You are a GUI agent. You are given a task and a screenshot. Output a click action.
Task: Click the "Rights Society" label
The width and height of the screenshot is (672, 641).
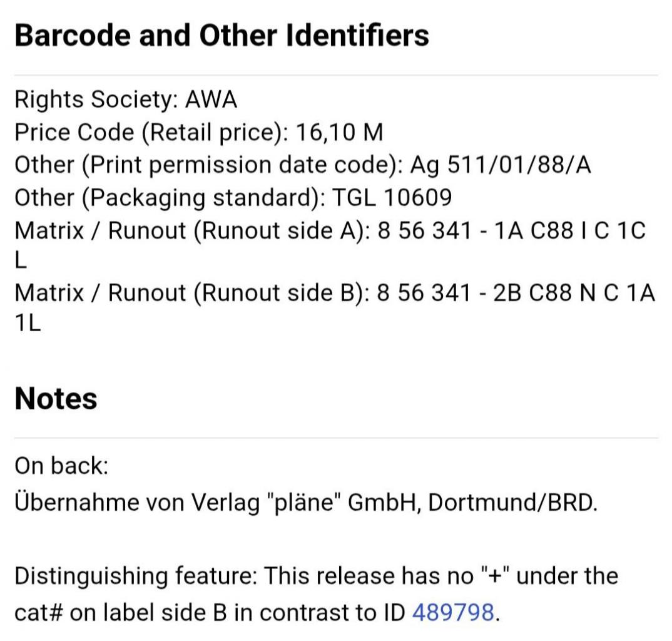pos(96,100)
